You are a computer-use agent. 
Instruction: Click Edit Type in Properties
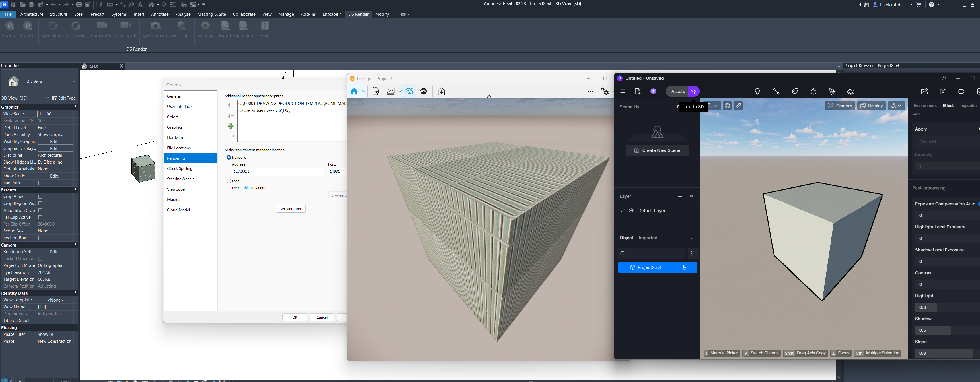click(x=64, y=98)
